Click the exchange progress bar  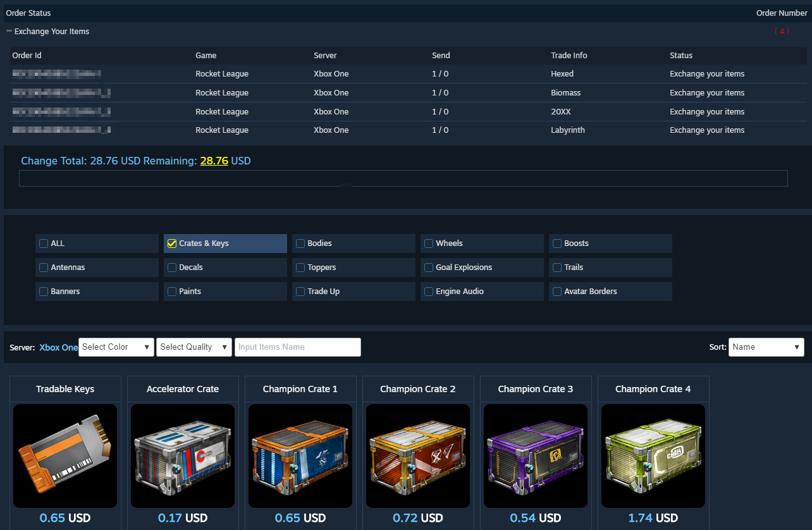pyautogui.click(x=403, y=178)
